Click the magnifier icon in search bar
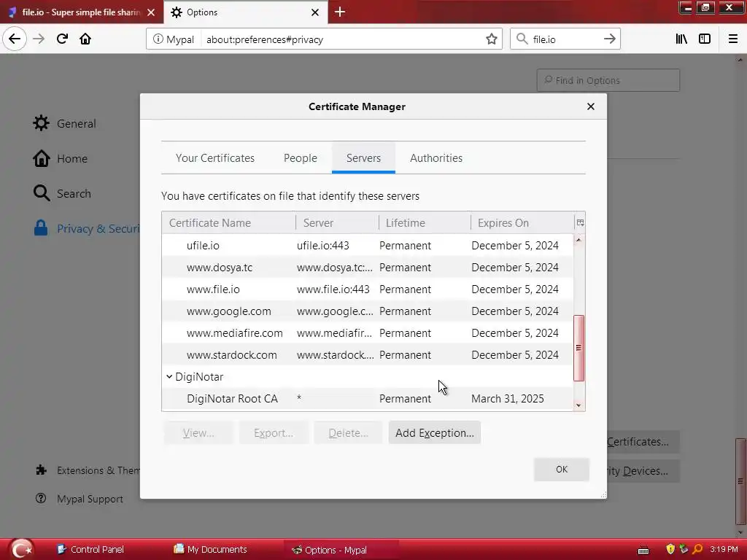This screenshot has width=747, height=560. click(x=522, y=39)
